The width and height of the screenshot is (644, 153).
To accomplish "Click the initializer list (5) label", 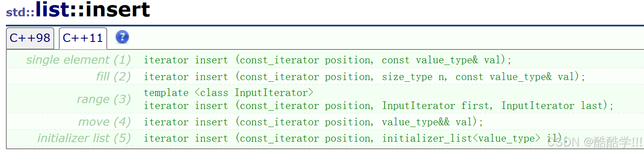I will pos(84,138).
